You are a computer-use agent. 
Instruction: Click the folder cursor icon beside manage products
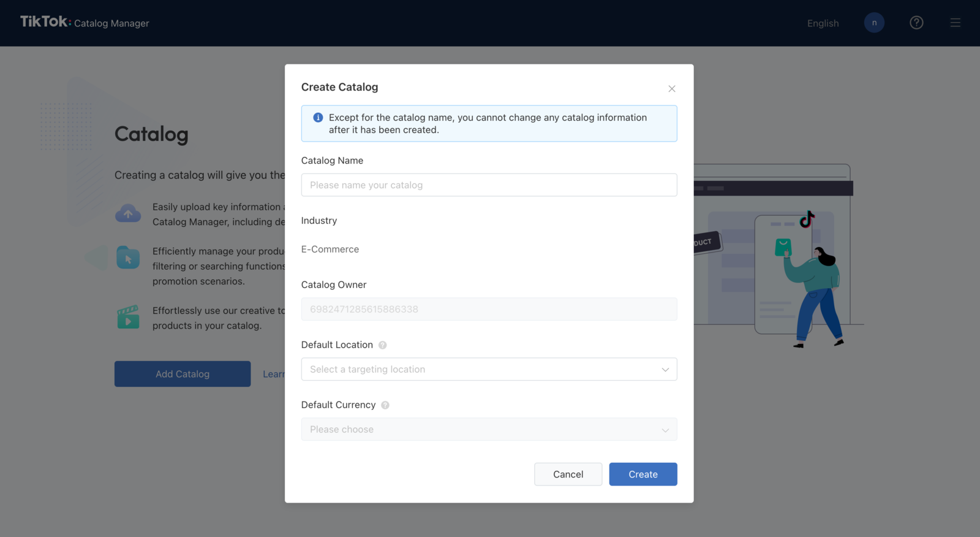pyautogui.click(x=128, y=258)
